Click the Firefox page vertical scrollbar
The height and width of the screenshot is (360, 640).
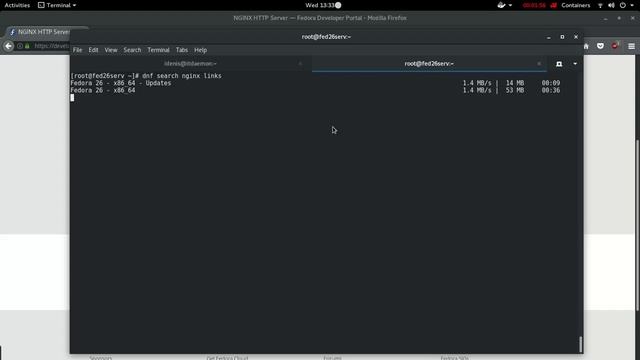(x=638, y=224)
